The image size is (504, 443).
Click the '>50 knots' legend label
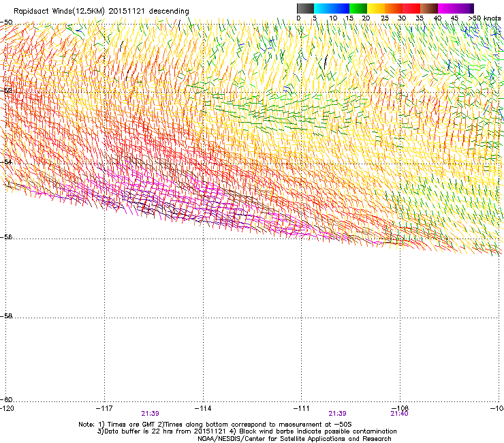pyautogui.click(x=484, y=18)
